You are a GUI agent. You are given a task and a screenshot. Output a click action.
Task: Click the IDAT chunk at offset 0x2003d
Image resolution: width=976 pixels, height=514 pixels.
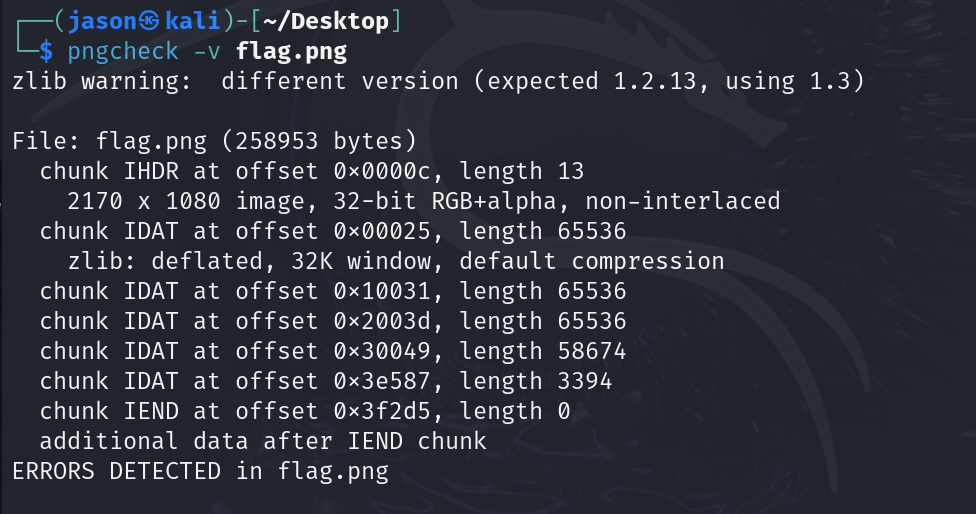pos(333,322)
